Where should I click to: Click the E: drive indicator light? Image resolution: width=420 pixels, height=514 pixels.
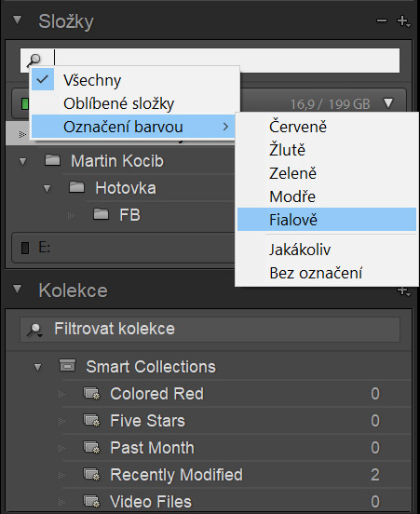[25, 248]
